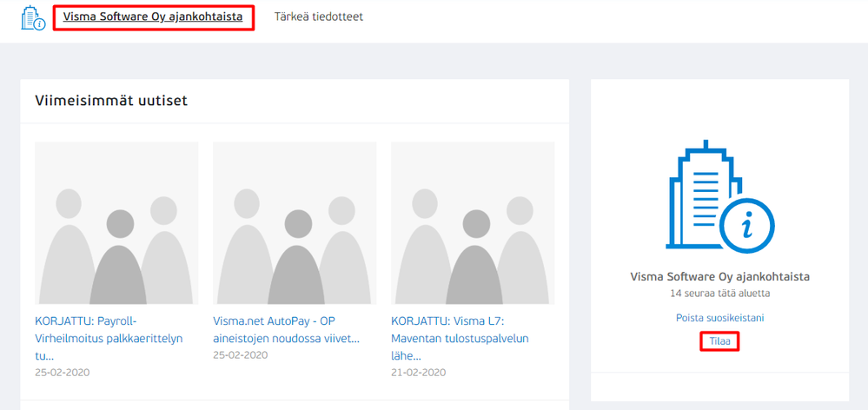The height and width of the screenshot is (410, 868).
Task: Click sidebar title Visma Software Oy ajankohtaista
Action: coord(719,276)
